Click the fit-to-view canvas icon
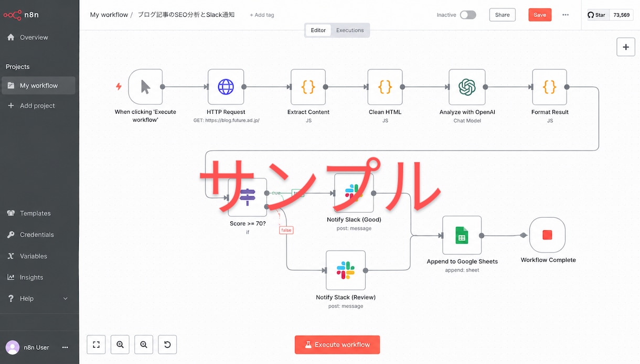640x364 pixels. [x=96, y=345]
